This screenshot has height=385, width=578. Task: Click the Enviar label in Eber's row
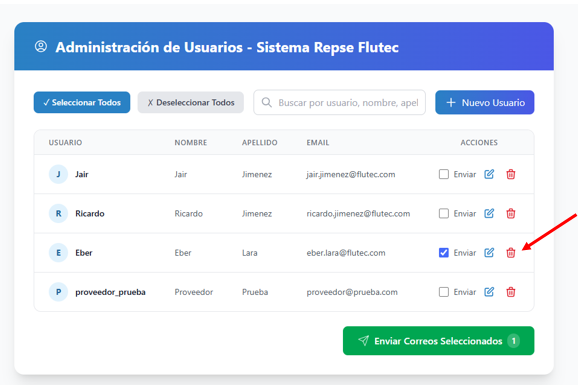point(464,253)
